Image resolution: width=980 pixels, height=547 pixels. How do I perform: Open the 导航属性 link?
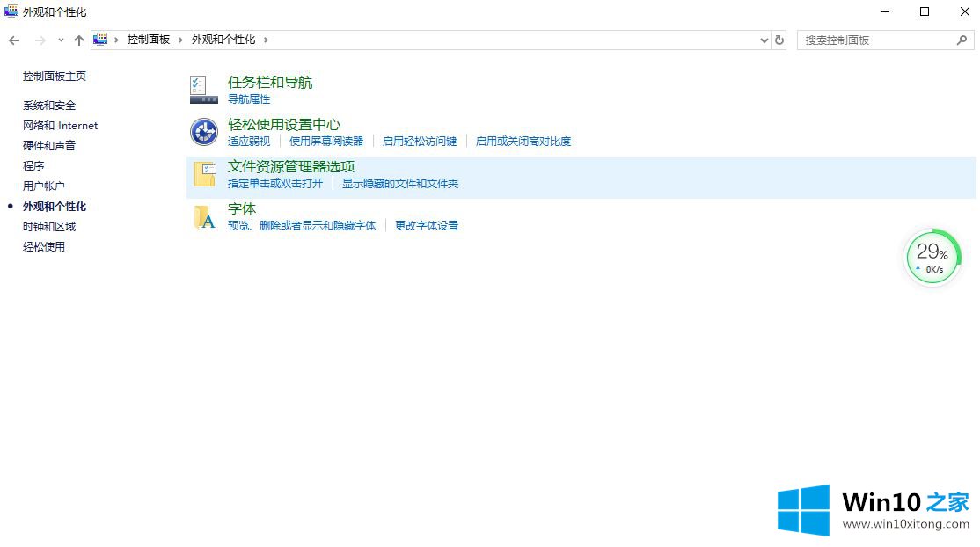[249, 99]
